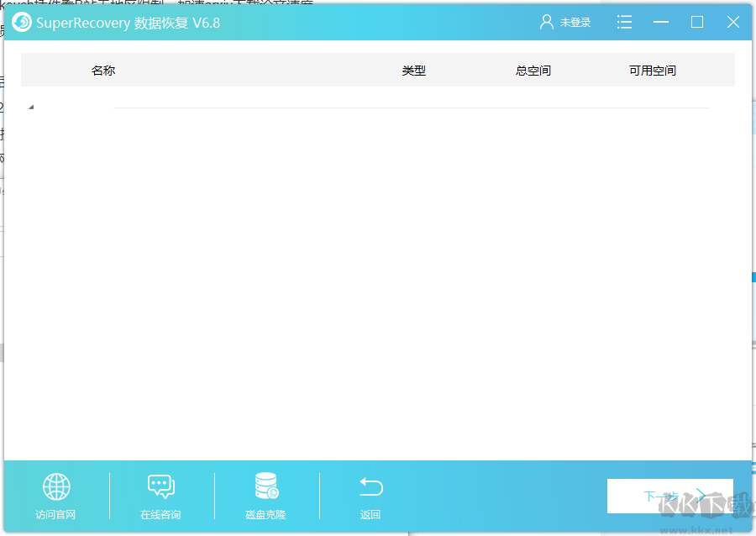756x536 pixels.
Task: Go back via the 返回 label
Action: point(370,515)
